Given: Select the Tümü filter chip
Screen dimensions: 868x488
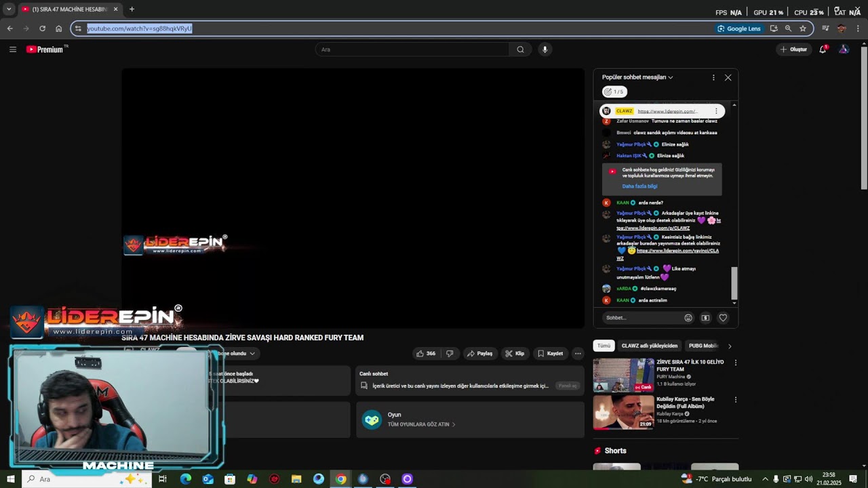Looking at the screenshot, I should pos(604,346).
